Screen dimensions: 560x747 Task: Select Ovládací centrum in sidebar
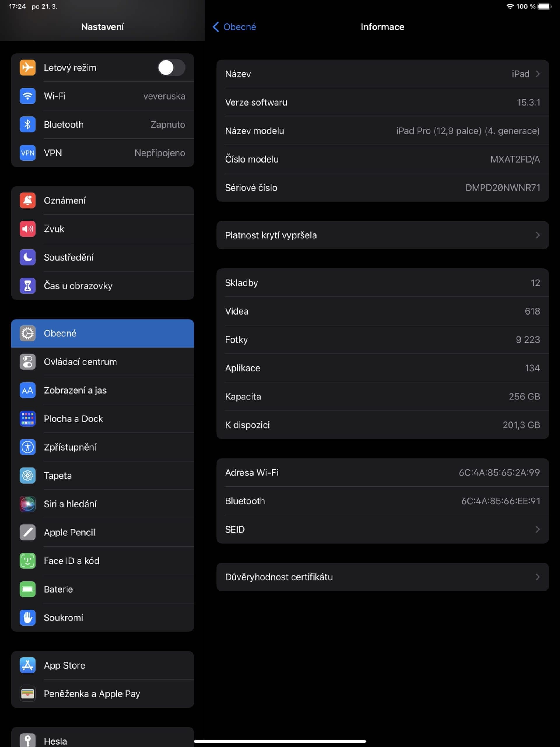pos(102,362)
